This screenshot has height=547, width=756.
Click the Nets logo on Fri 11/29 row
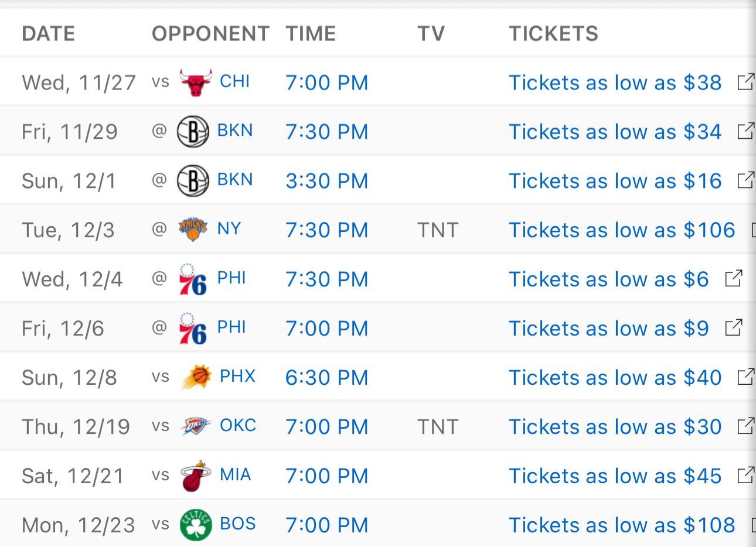[193, 131]
